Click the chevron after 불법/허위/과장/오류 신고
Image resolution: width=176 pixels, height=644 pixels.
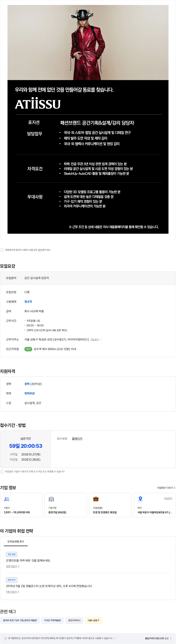click(171, 638)
